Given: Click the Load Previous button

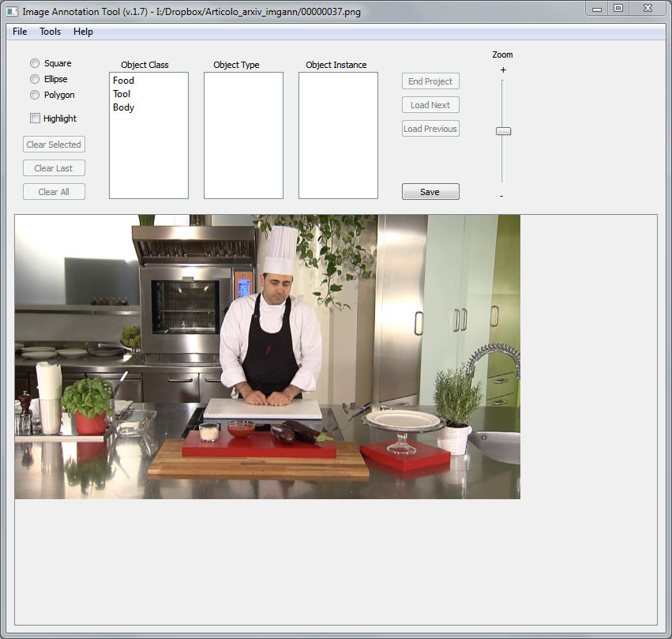Looking at the screenshot, I should (x=430, y=129).
